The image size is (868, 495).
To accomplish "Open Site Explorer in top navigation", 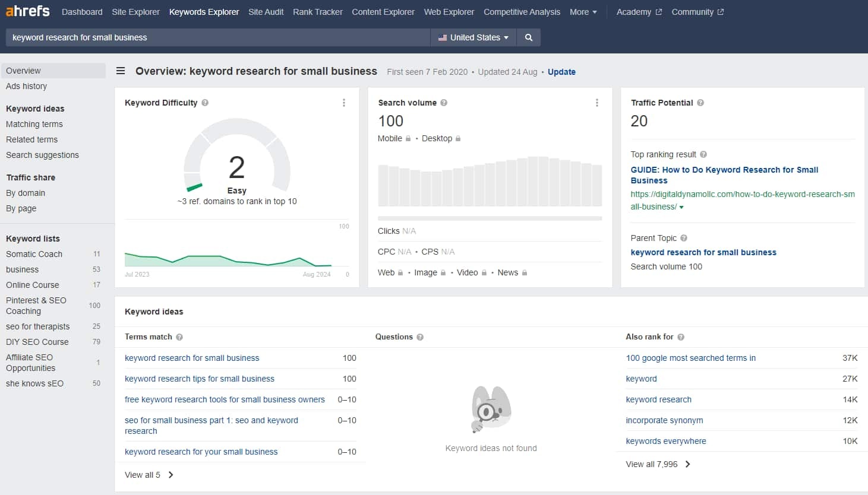I will click(x=135, y=12).
